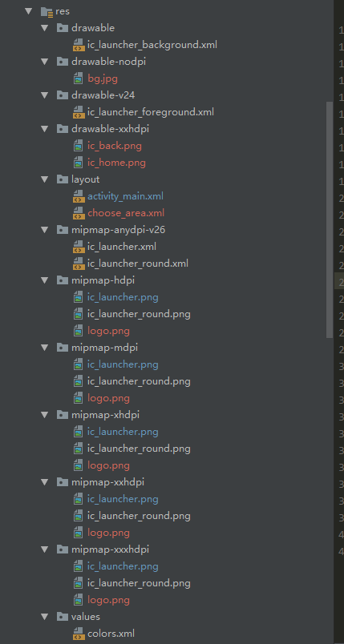Viewport: 344px width, 644px height.
Task: Collapse the mipmap-xxxhdpi folder arrow
Action: tap(44, 549)
